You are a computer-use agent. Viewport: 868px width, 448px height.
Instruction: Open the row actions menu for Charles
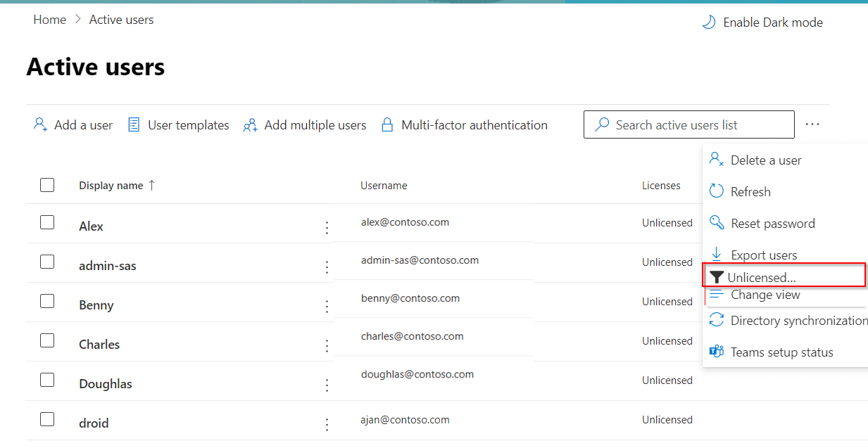tap(327, 345)
